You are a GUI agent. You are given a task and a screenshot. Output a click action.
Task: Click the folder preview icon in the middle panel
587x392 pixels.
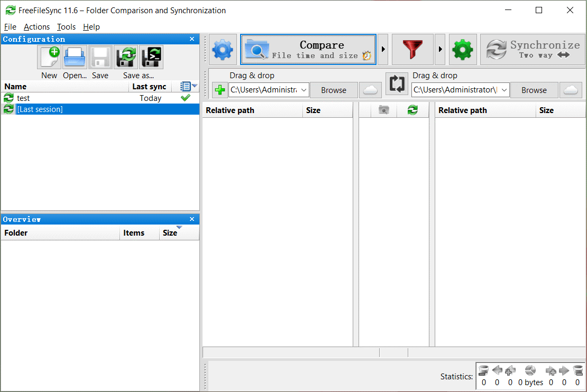click(383, 110)
